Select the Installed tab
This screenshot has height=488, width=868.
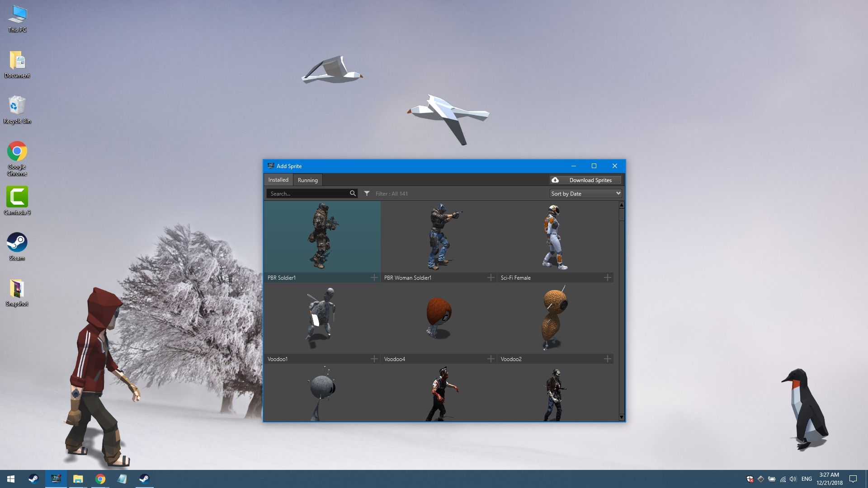[278, 180]
